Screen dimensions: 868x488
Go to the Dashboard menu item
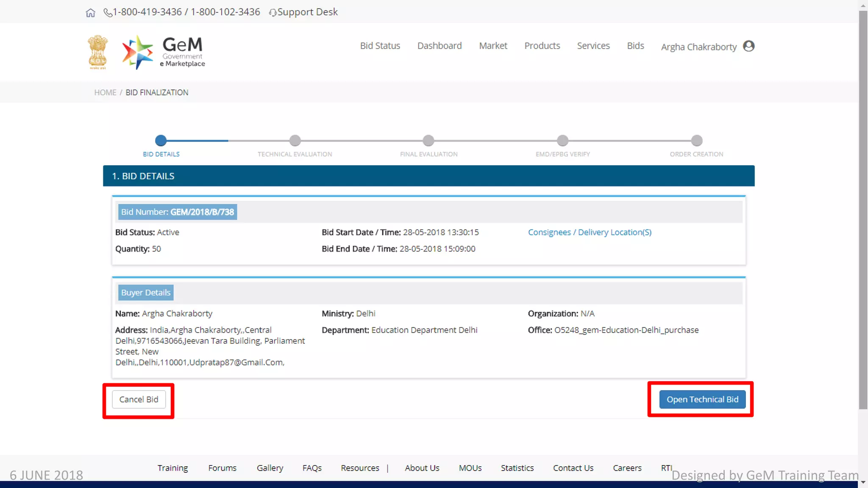tap(439, 46)
